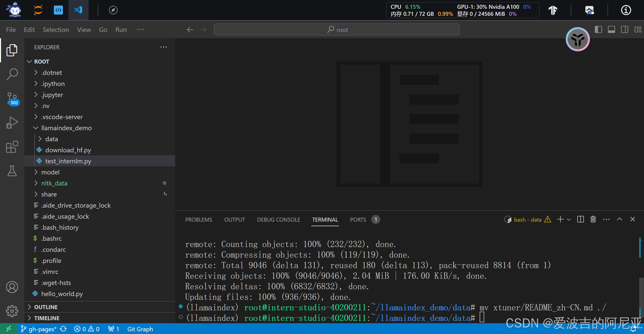Image resolution: width=644 pixels, height=334 pixels.
Task: Open Git Graph from status bar
Action: pos(140,329)
